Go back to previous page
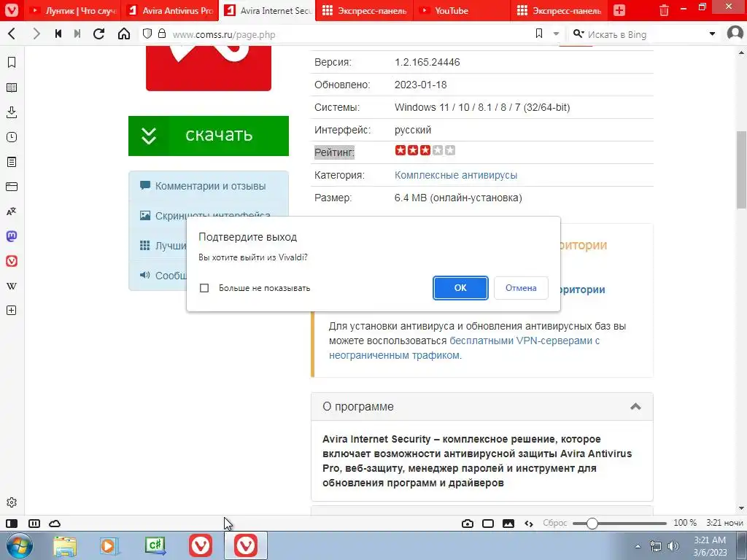This screenshot has width=747, height=560. (12, 34)
